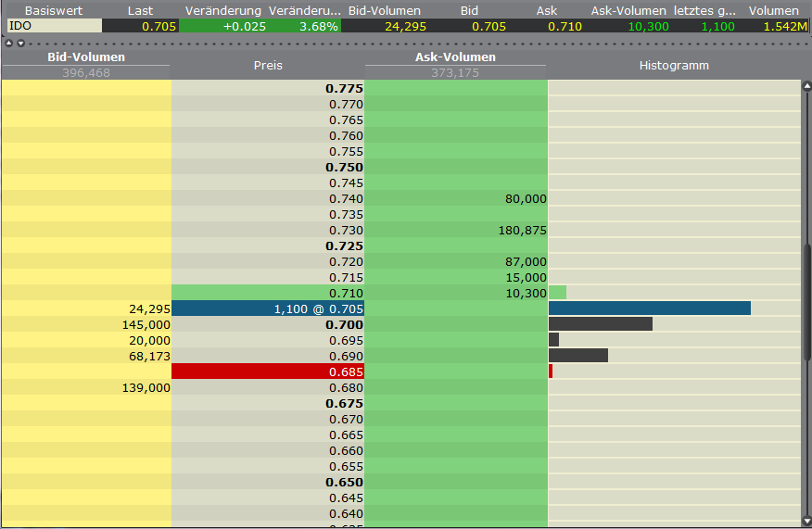Click the blue histogram bar
Viewport: 812px width, 529px height.
[x=649, y=309]
